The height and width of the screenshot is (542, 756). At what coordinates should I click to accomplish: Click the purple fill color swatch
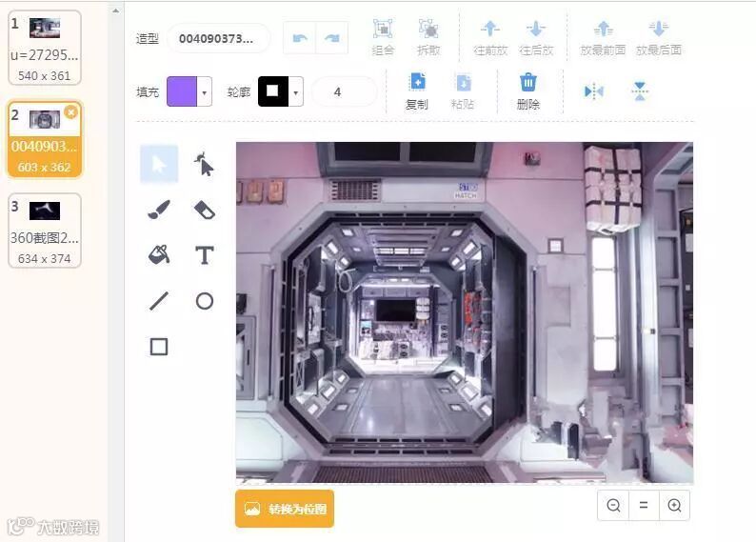click(182, 91)
